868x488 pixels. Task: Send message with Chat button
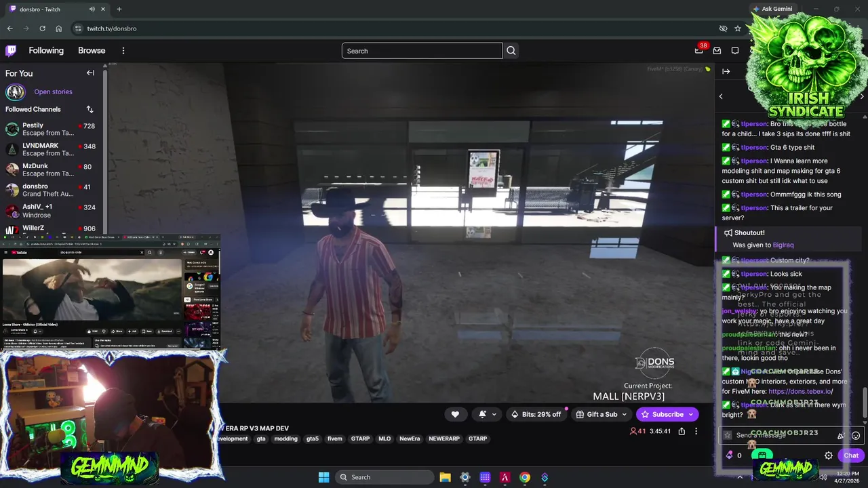(x=851, y=455)
